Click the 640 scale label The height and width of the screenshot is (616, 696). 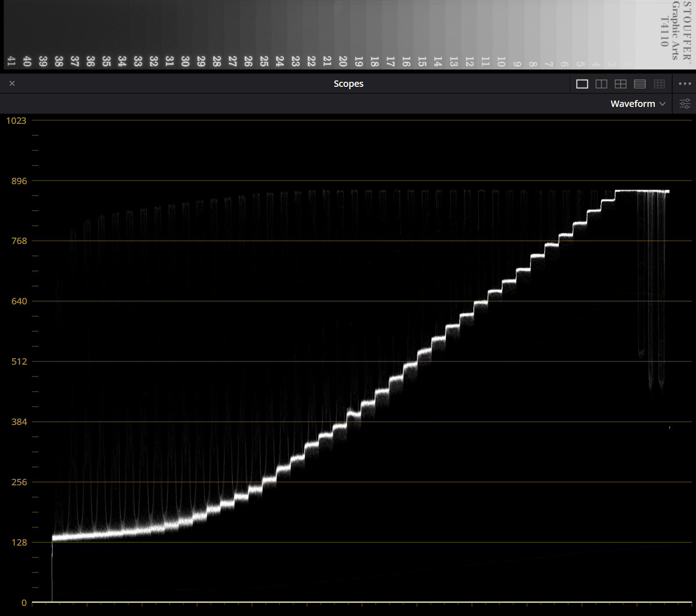coord(19,301)
